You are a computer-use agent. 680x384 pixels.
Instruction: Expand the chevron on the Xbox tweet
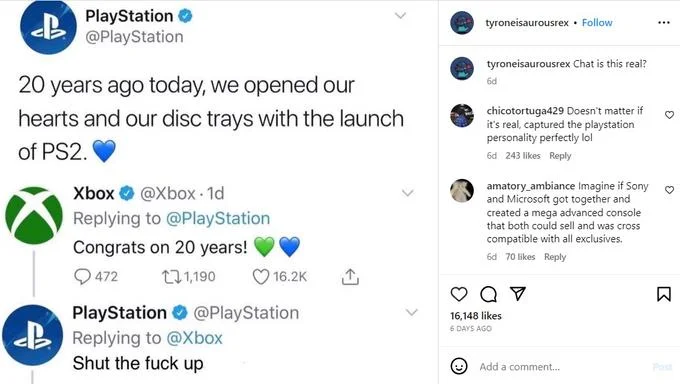pos(408,193)
